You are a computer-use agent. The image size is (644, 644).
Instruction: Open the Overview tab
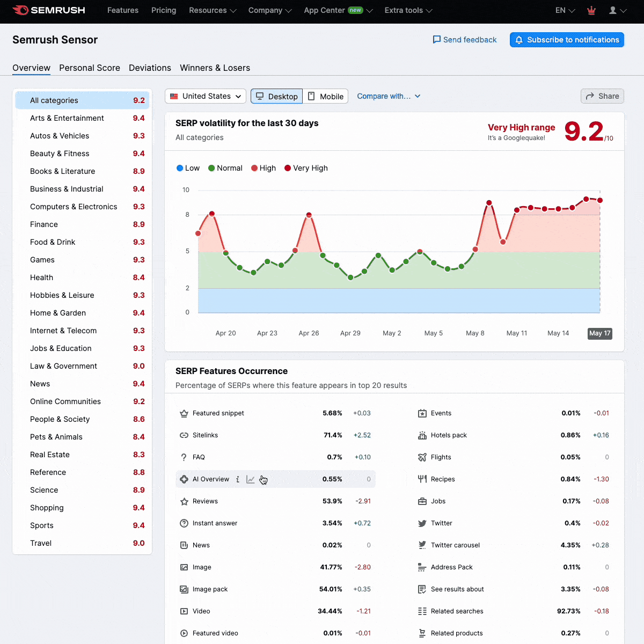coord(31,68)
